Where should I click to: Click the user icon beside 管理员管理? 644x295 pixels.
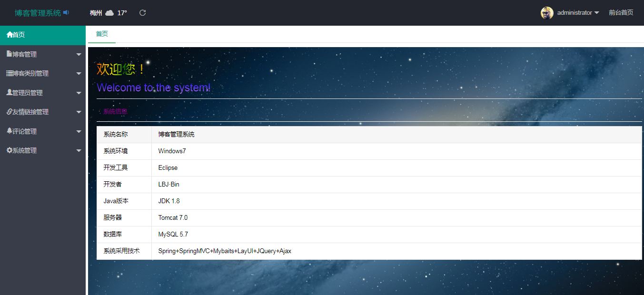coord(9,92)
